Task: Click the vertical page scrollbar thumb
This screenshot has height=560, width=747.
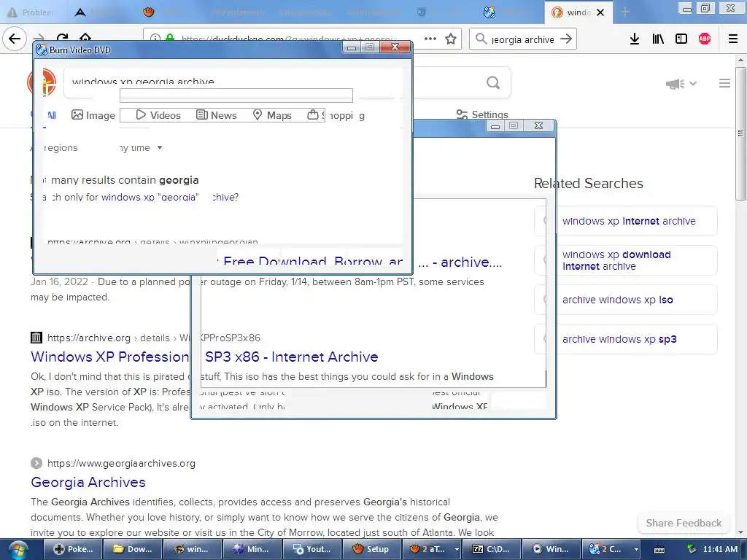Action: (740, 133)
